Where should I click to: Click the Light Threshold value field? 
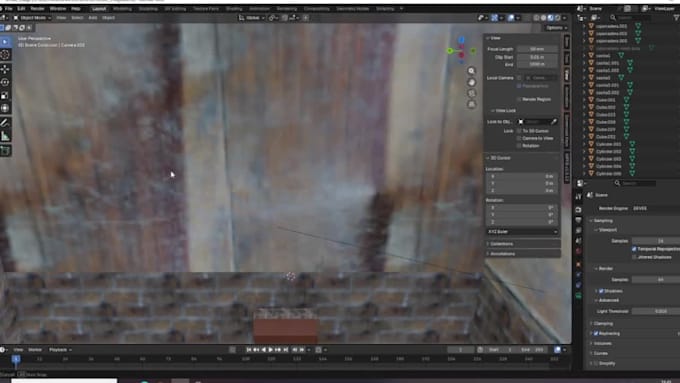tap(656, 311)
